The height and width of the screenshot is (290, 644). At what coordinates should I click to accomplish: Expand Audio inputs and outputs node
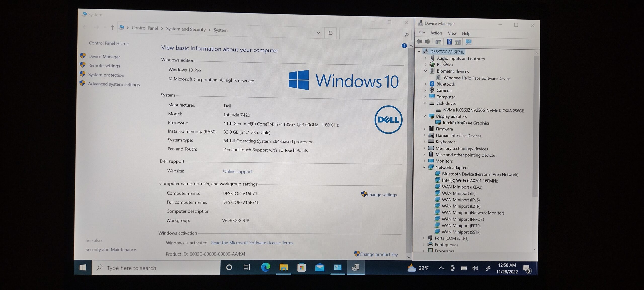(x=426, y=58)
